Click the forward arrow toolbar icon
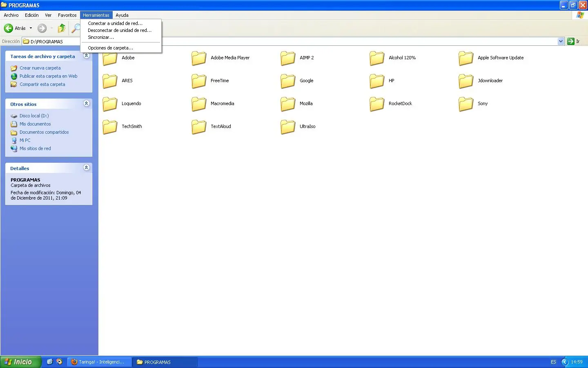The image size is (588, 368). 42,28
